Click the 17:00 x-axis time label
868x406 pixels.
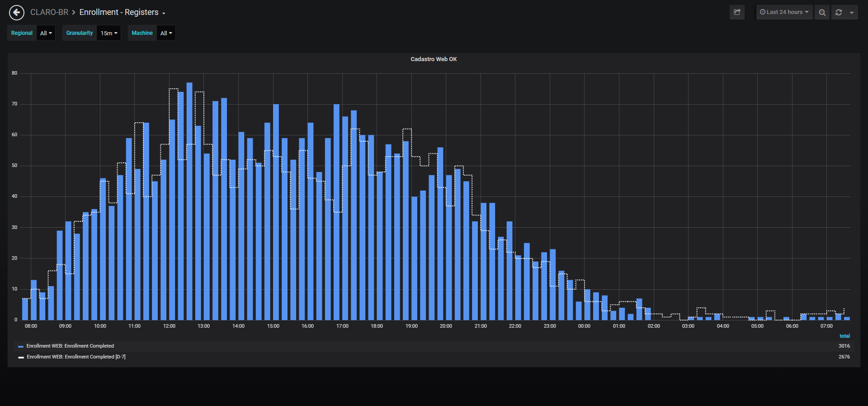pyautogui.click(x=342, y=326)
